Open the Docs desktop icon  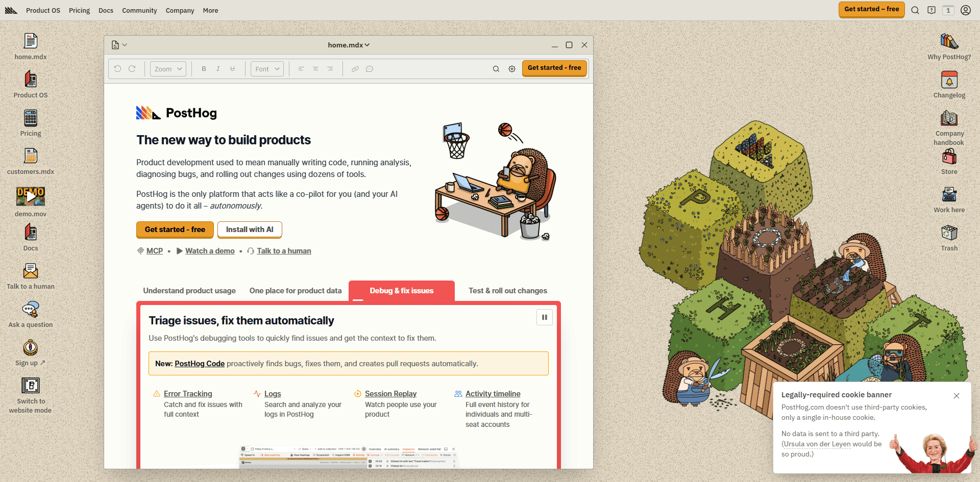(x=31, y=238)
